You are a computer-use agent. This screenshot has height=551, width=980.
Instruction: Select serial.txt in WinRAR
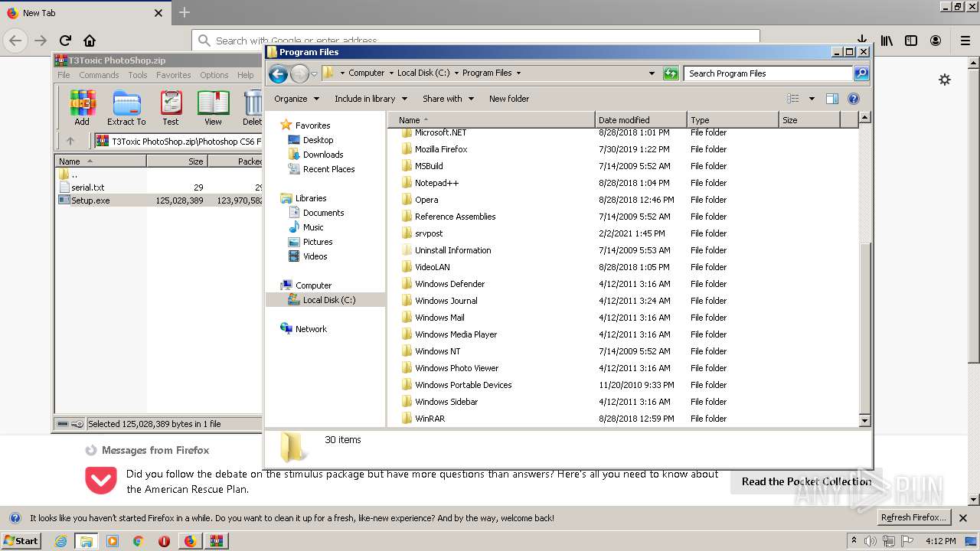tap(159, 187)
